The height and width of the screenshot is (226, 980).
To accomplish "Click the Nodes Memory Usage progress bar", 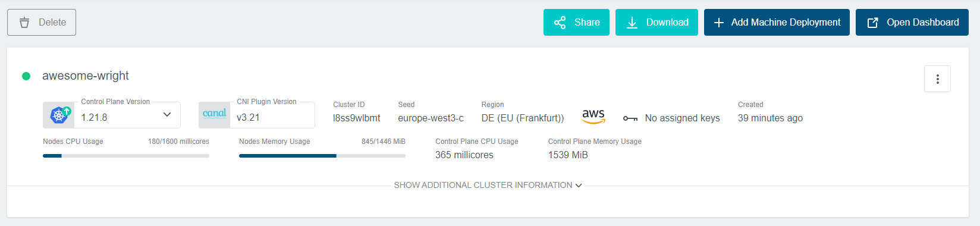I will click(322, 156).
